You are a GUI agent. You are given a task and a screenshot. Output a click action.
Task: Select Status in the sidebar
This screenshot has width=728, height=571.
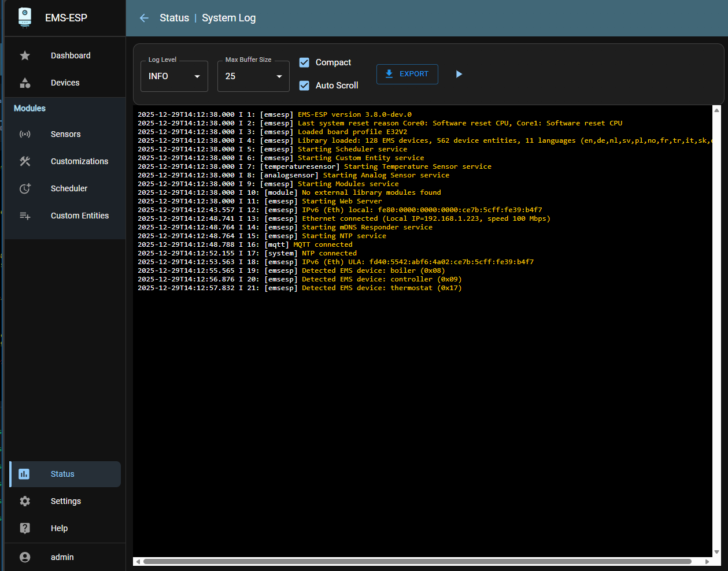(x=62, y=474)
